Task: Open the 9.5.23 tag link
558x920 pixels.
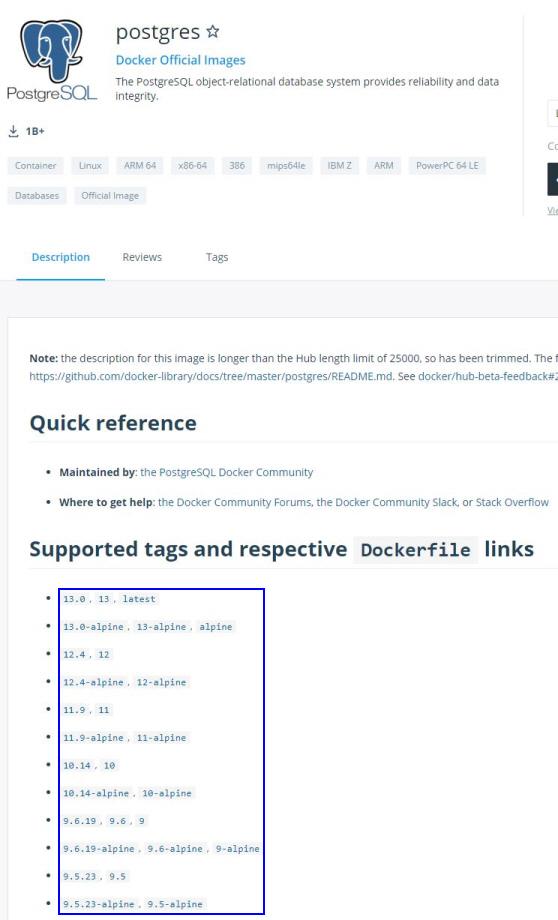Action: pos(80,876)
